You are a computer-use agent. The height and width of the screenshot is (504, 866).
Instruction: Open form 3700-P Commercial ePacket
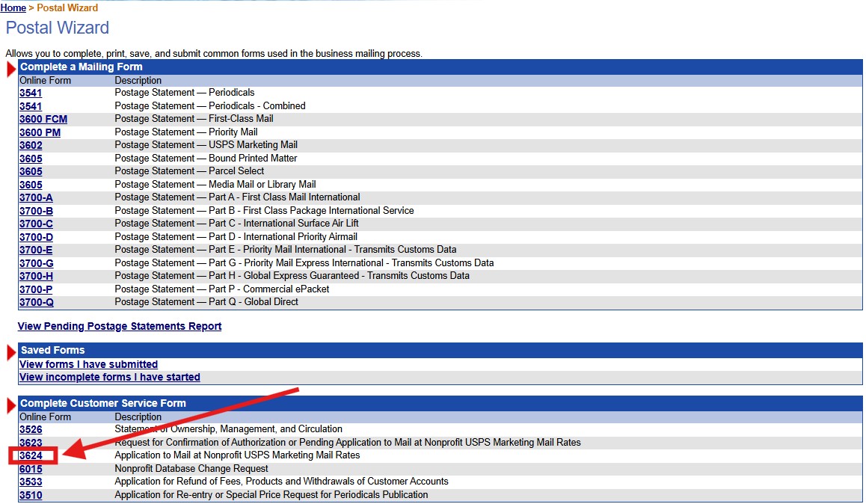(36, 289)
